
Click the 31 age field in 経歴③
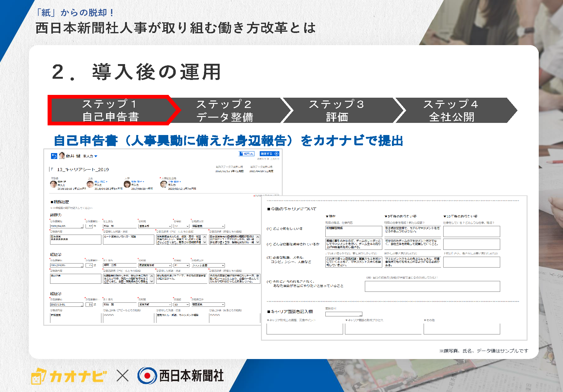pyautogui.click(x=89, y=305)
